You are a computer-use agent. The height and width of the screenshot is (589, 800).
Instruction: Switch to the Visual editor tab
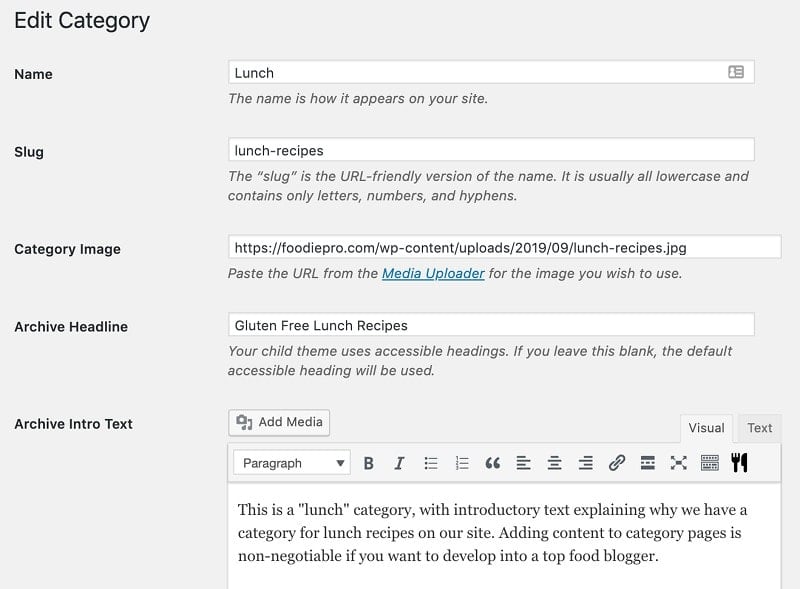706,428
